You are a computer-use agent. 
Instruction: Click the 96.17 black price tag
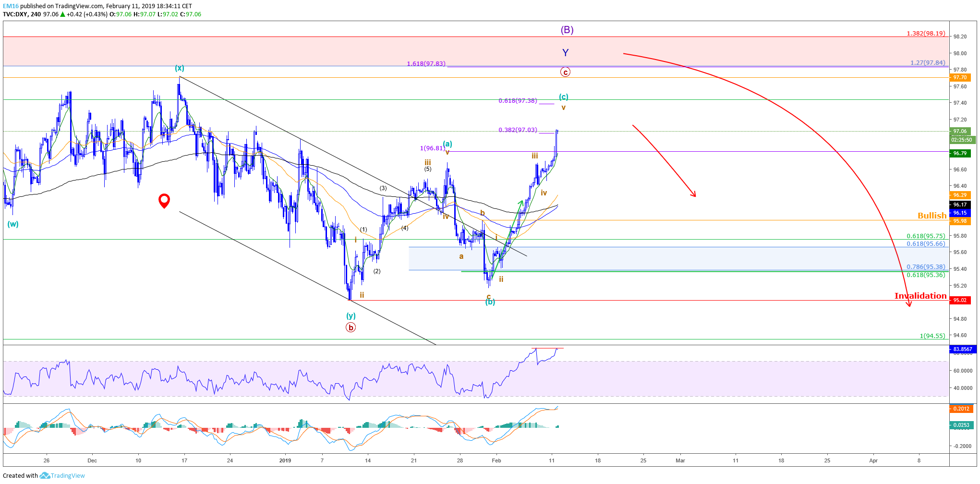tap(960, 205)
